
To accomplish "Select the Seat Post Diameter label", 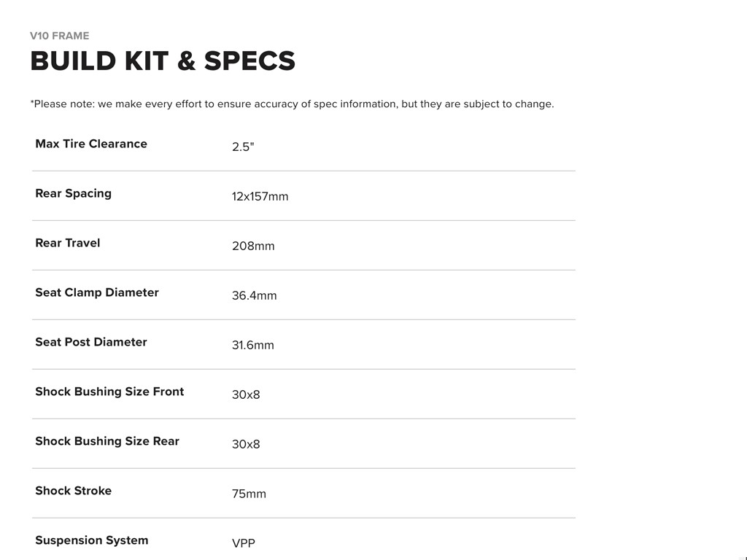I will pos(91,342).
